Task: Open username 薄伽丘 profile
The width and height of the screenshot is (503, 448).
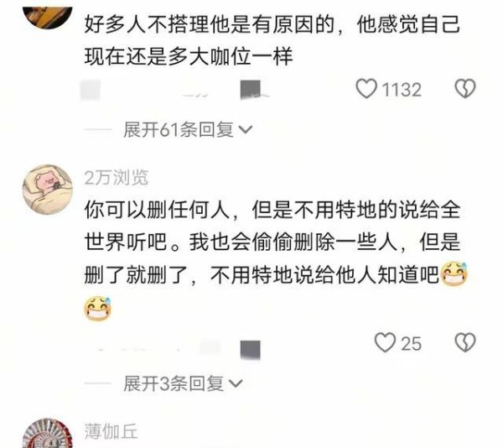Action: click(x=111, y=431)
